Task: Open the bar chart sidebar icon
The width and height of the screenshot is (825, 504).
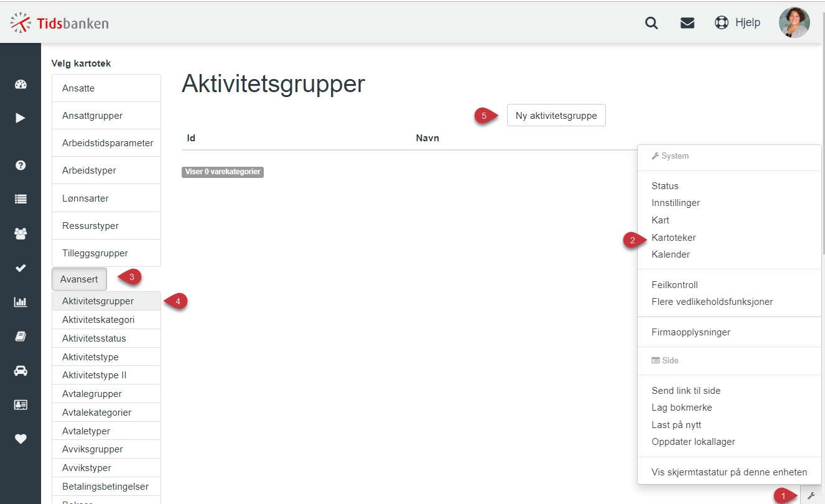Action: pos(21,302)
